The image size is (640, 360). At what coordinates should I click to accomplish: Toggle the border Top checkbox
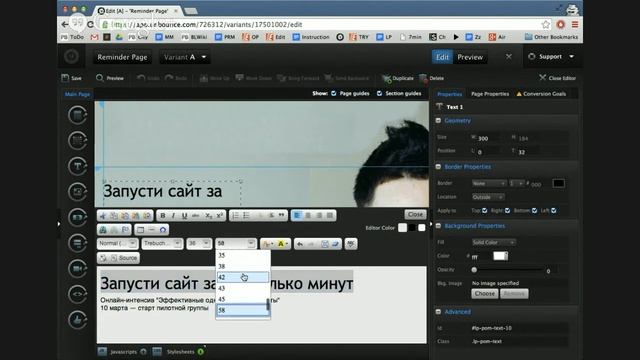[484, 211]
